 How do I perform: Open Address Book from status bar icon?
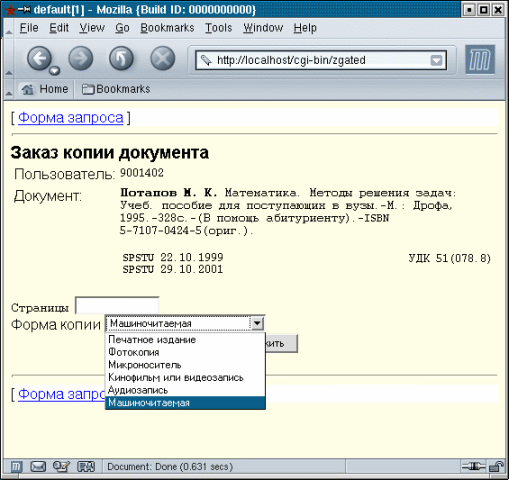click(x=86, y=467)
